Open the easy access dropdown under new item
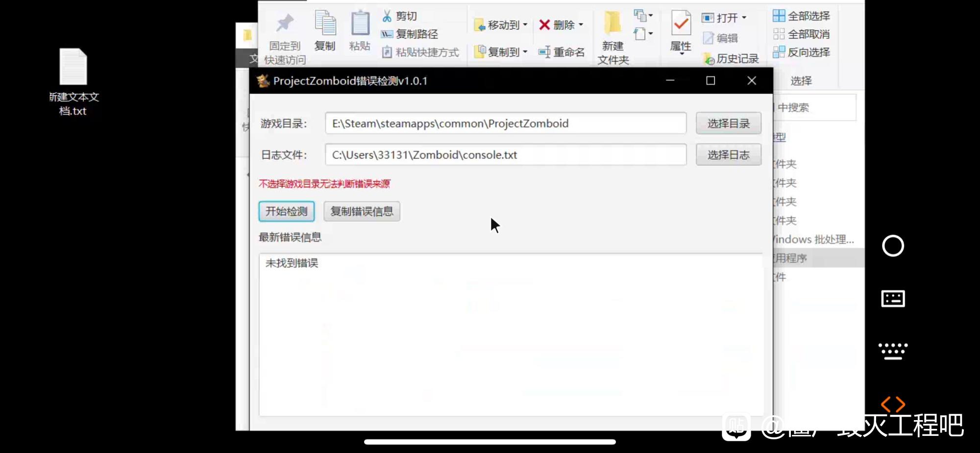The image size is (980, 453). click(643, 34)
